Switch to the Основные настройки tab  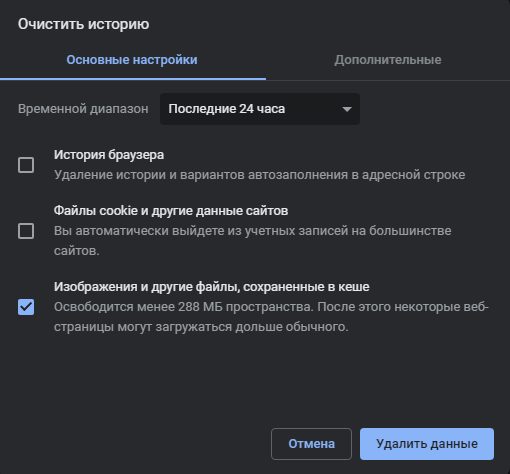132,60
